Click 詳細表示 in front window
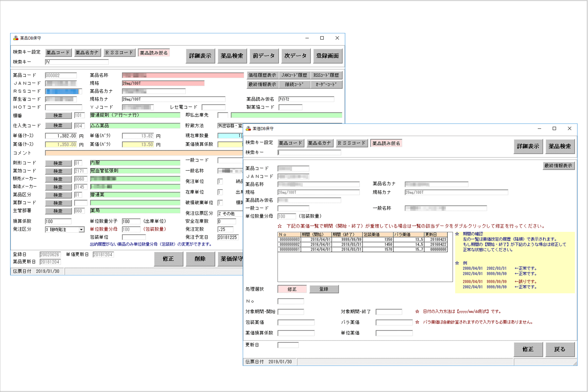The width and height of the screenshot is (588, 392). [x=528, y=146]
